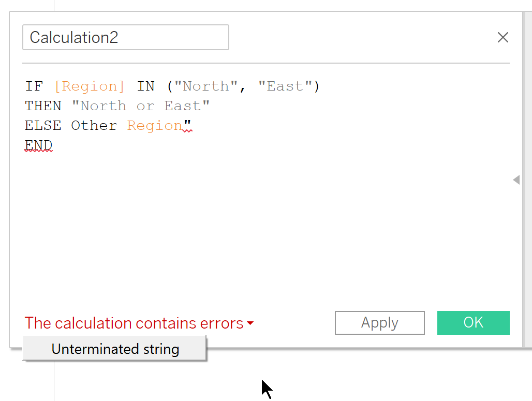532x401 pixels.
Task: Click the "East" string in first line
Action: click(285, 86)
